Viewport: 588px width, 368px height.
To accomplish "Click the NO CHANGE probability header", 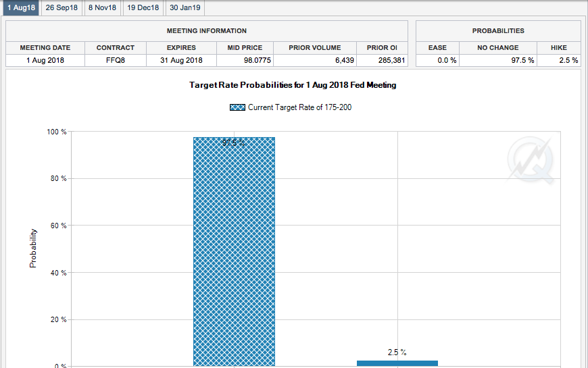I will pyautogui.click(x=498, y=48).
